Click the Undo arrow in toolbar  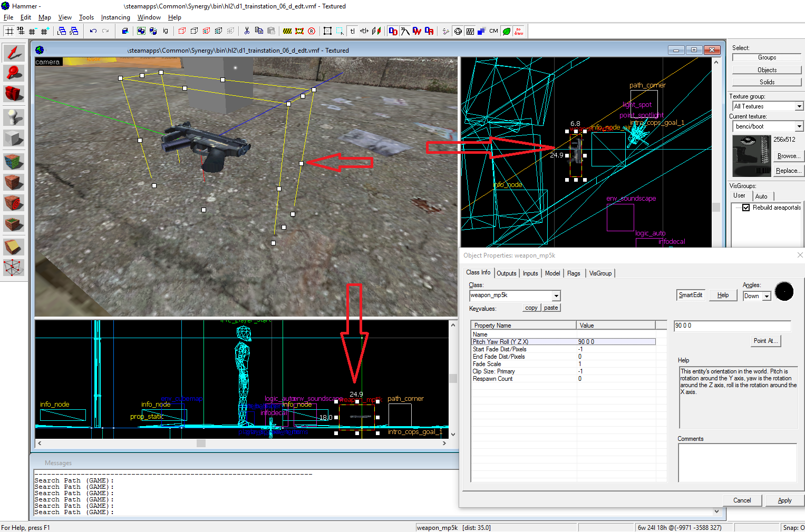click(93, 31)
